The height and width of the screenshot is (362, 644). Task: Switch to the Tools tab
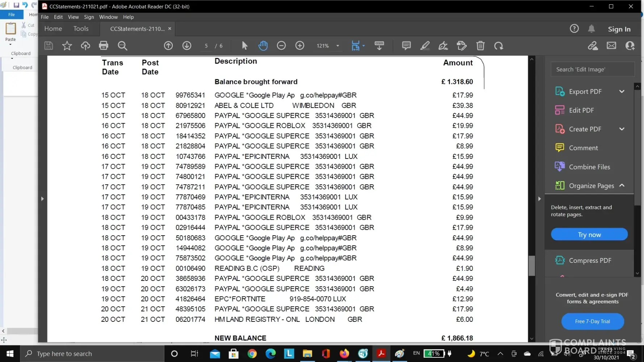pyautogui.click(x=81, y=29)
